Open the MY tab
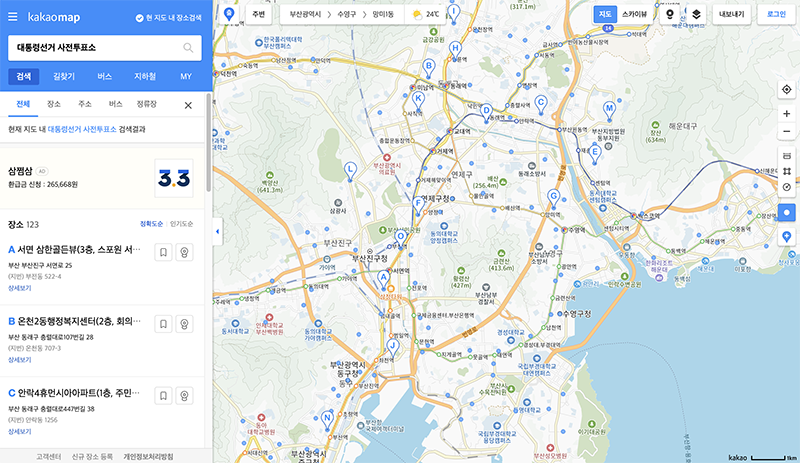The width and height of the screenshot is (800, 463). (x=186, y=77)
